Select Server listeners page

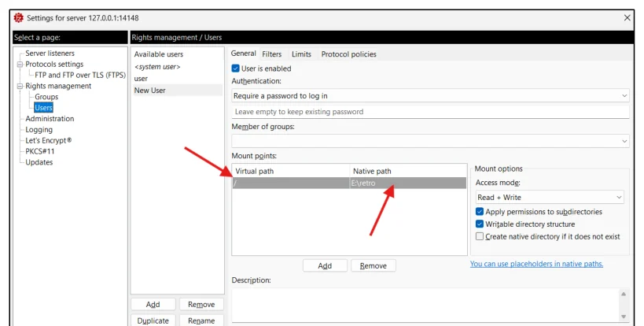pyautogui.click(x=50, y=54)
